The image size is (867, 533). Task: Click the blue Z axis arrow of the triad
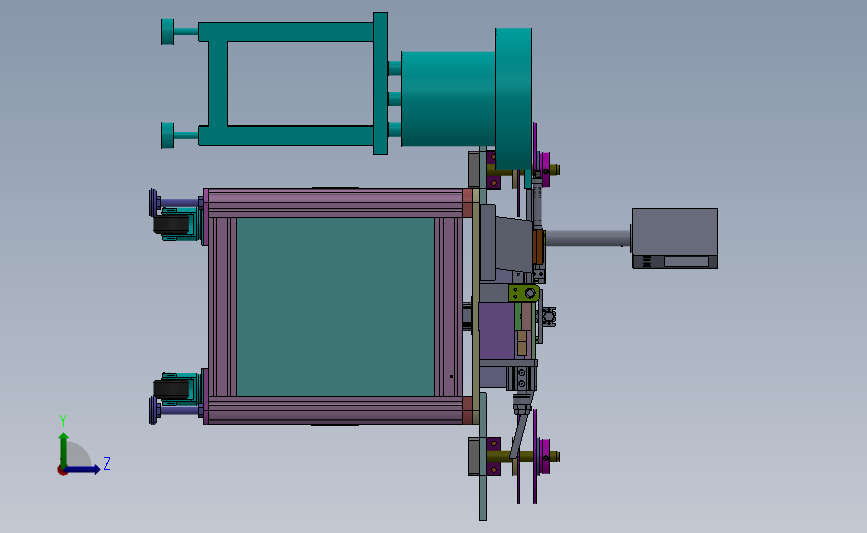pyautogui.click(x=83, y=469)
